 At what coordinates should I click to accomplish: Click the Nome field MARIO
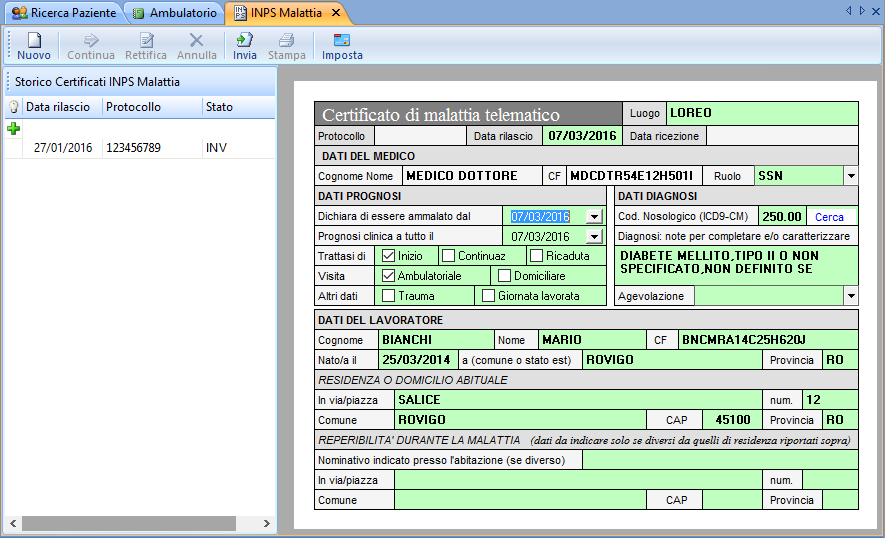tap(592, 340)
